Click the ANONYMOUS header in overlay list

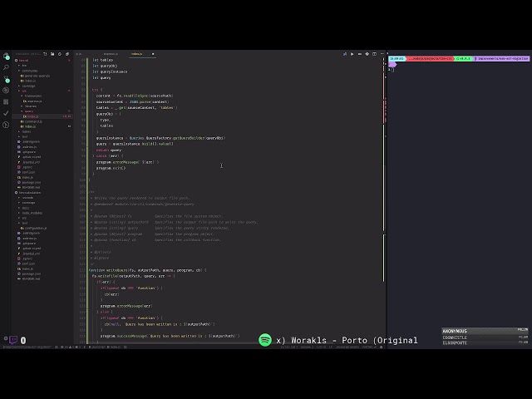pos(455,331)
